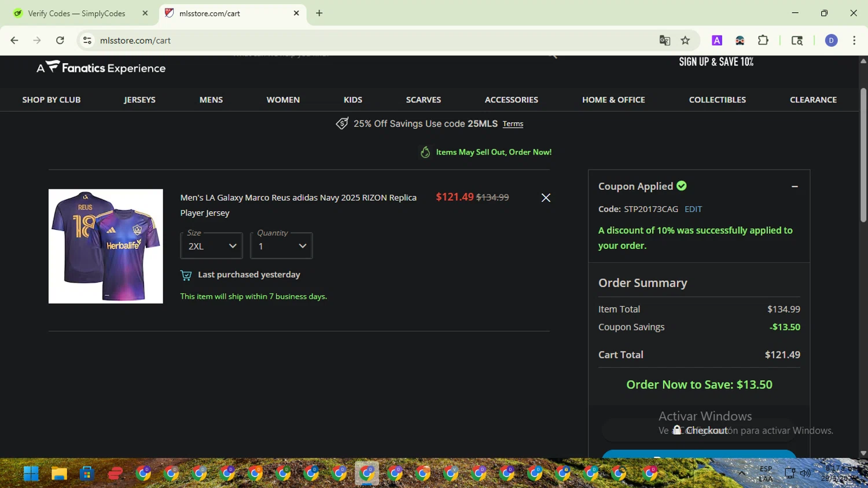Click the Windows Start button
This screenshot has height=488, width=868.
[31, 474]
